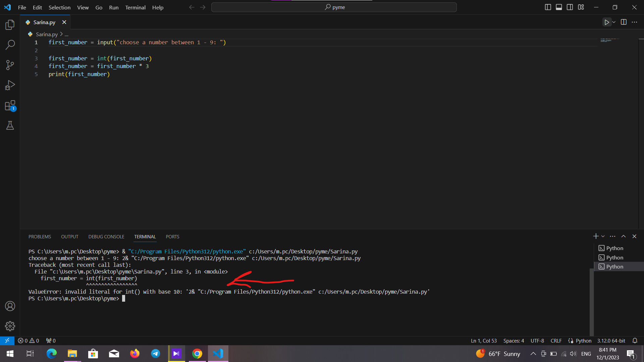Open the Source Control view
644x362 pixels.
[x=10, y=65]
